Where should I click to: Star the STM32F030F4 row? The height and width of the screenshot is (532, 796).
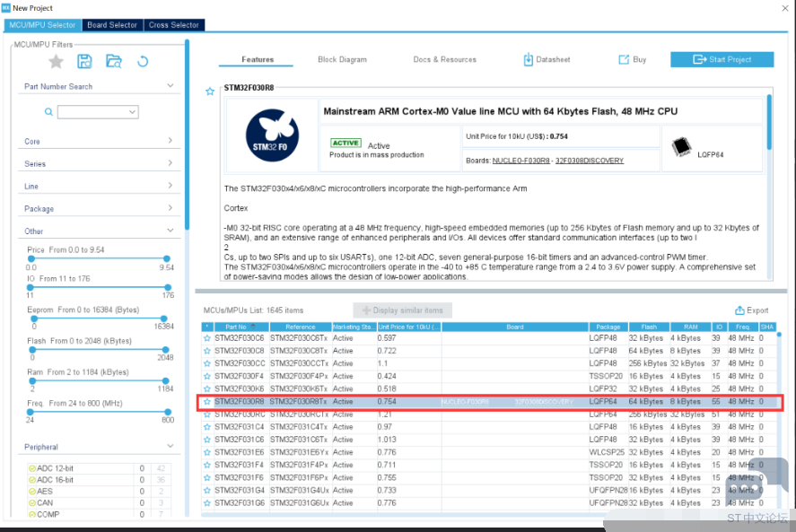click(x=207, y=376)
